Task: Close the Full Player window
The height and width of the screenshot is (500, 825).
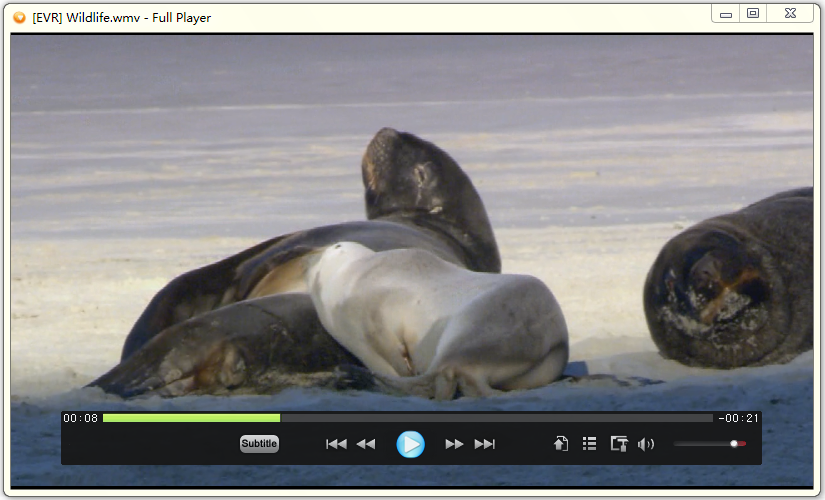Action: point(790,14)
